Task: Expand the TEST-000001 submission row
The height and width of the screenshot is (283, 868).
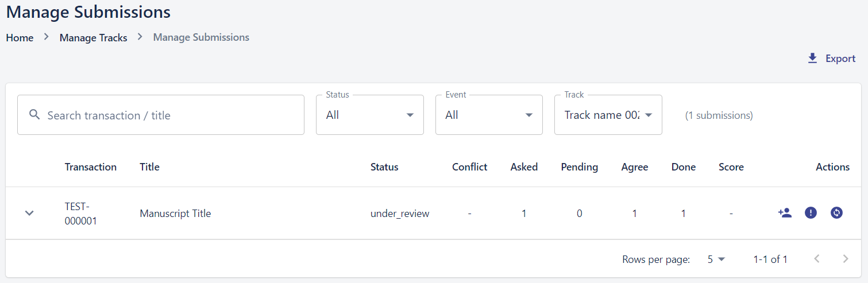Action: (x=29, y=213)
